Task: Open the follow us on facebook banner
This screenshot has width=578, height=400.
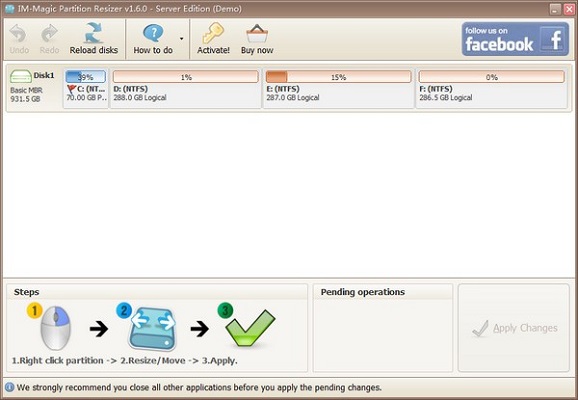Action: click(x=515, y=39)
